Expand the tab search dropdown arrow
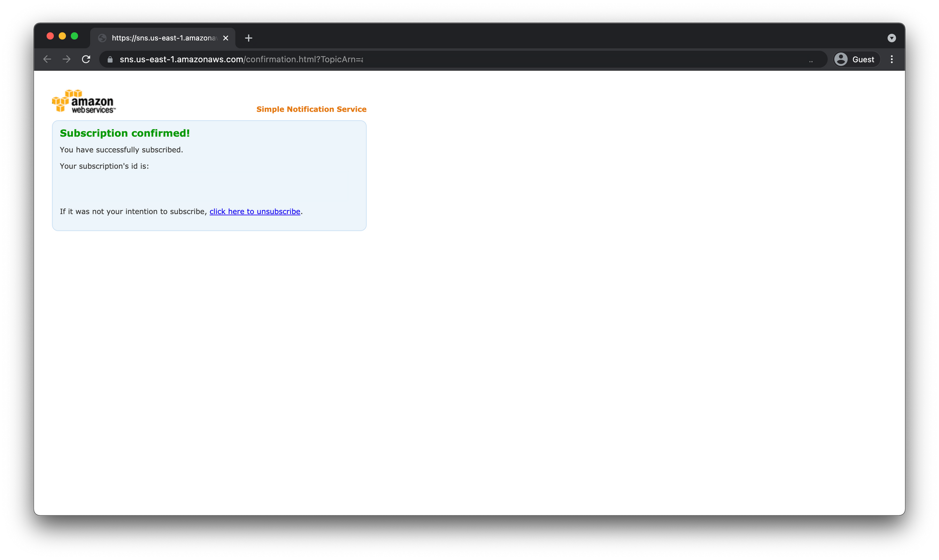Screen dimensions: 939x560 pyautogui.click(x=892, y=38)
